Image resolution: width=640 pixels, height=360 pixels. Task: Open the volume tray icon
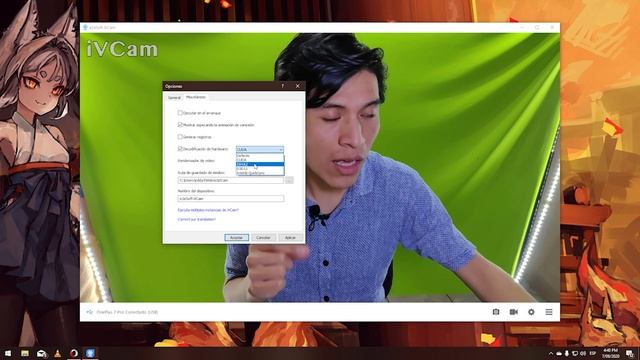pos(583,353)
